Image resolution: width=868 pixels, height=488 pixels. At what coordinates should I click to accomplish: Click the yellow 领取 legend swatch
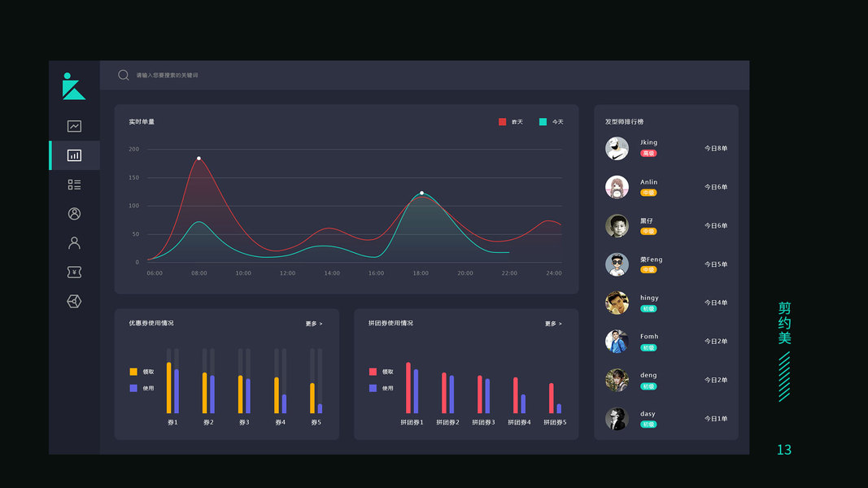click(133, 372)
